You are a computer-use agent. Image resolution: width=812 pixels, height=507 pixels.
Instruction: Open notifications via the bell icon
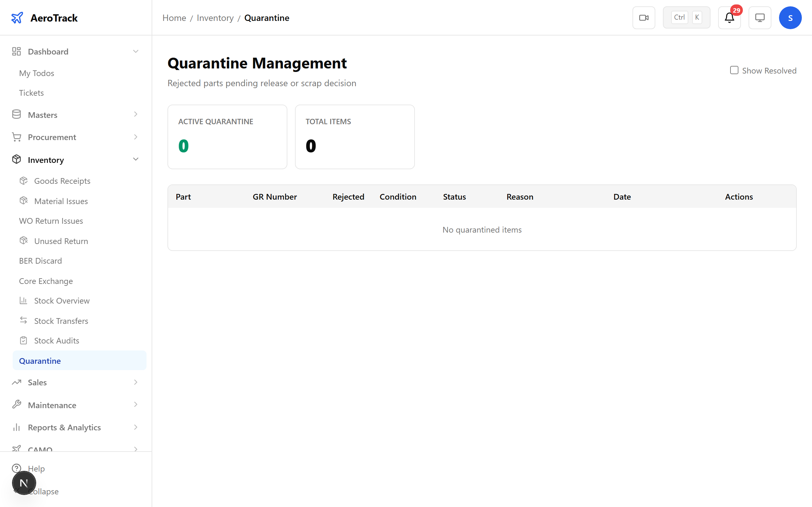click(729, 17)
